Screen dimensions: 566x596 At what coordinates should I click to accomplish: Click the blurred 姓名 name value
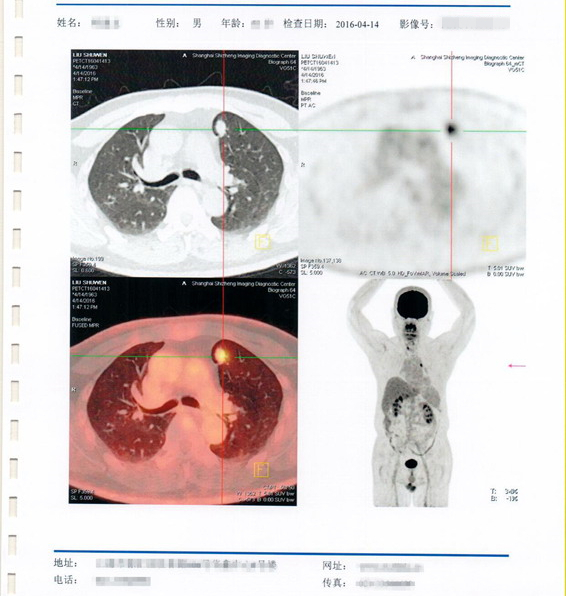click(105, 24)
